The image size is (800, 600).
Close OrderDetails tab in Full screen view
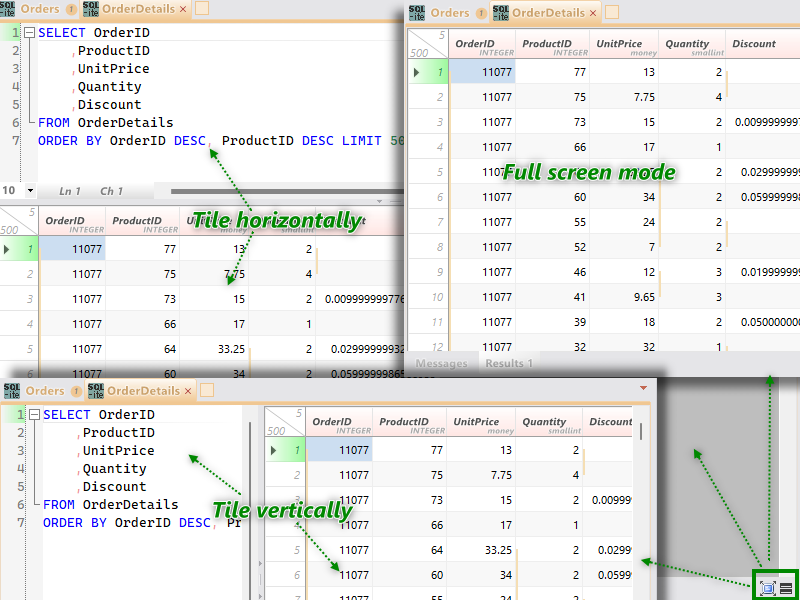(x=593, y=13)
